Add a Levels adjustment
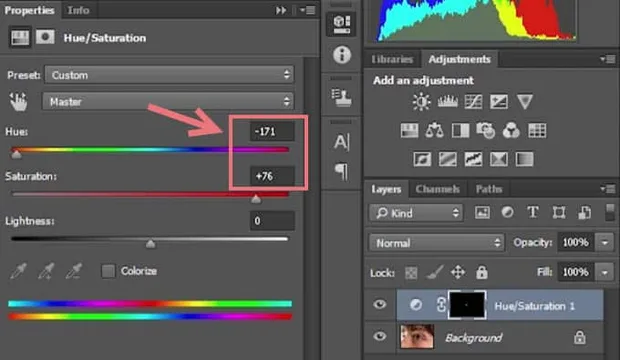This screenshot has height=360, width=620. tap(448, 102)
